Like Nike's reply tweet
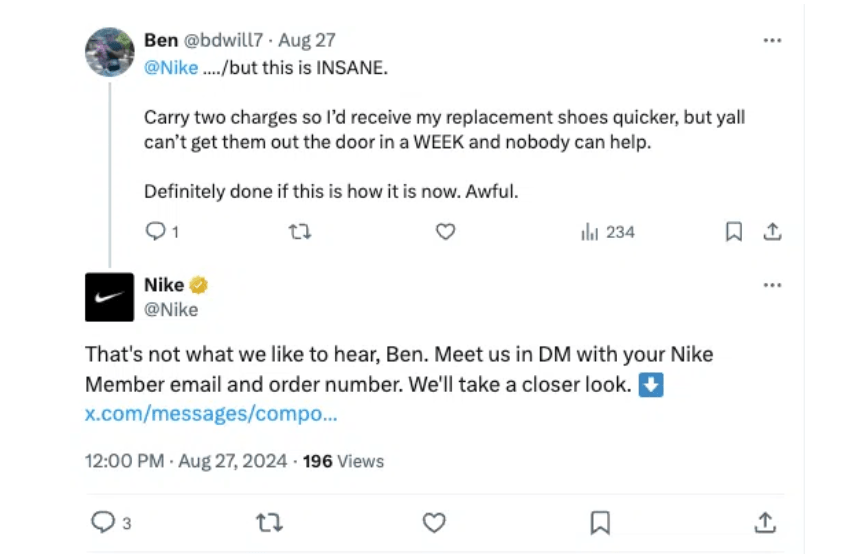This screenshot has width=857, height=558. click(x=433, y=522)
